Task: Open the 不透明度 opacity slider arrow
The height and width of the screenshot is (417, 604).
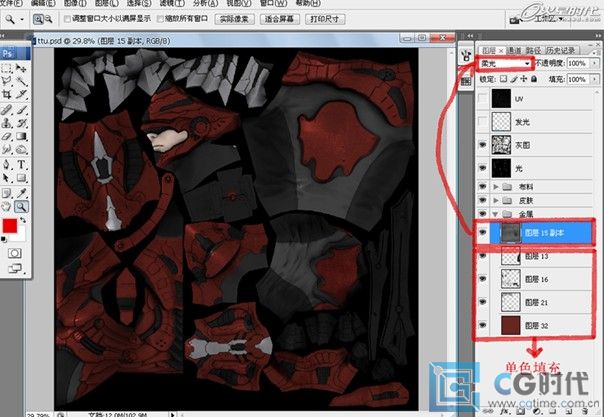Action: pos(594,63)
